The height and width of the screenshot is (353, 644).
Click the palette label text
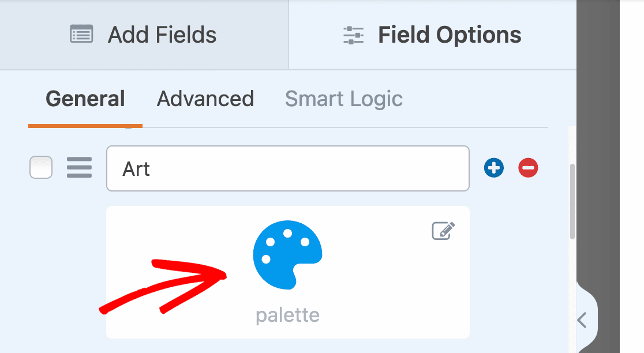287,316
